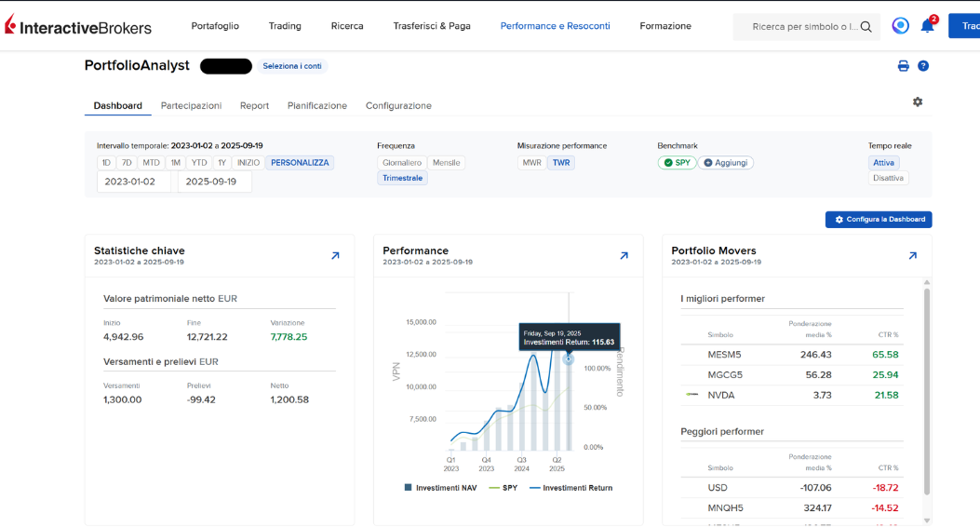Open Seleziona i conti account selector
The image size is (980, 527).
tap(292, 66)
